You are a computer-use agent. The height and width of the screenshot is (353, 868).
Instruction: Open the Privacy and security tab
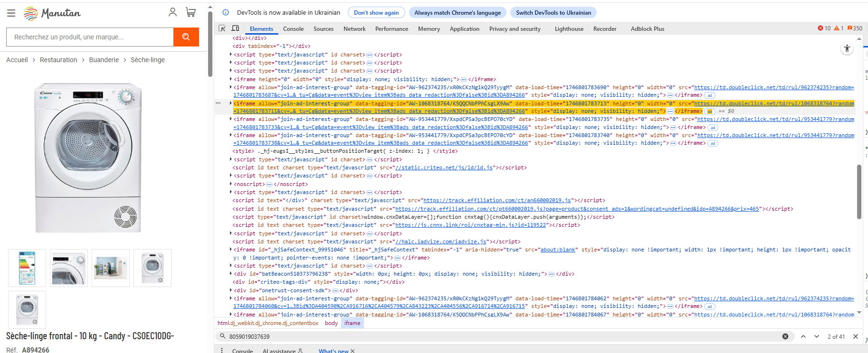515,28
